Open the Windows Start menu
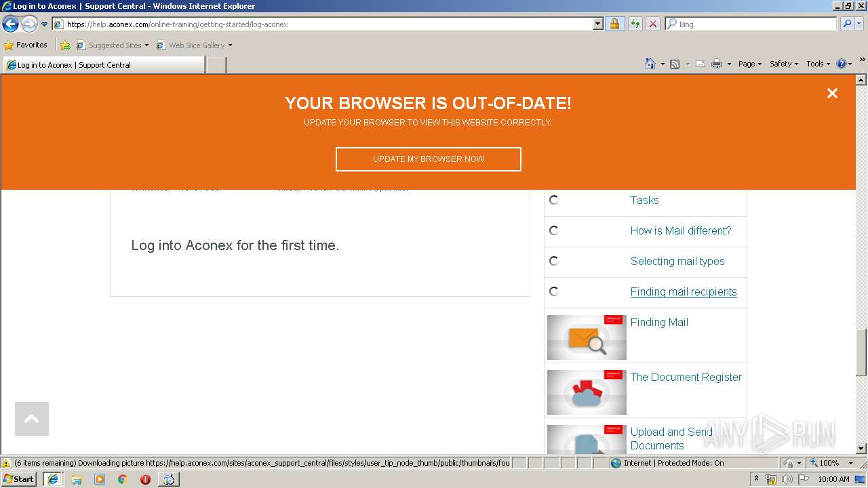Image resolution: width=868 pixels, height=488 pixels. pos(19,479)
